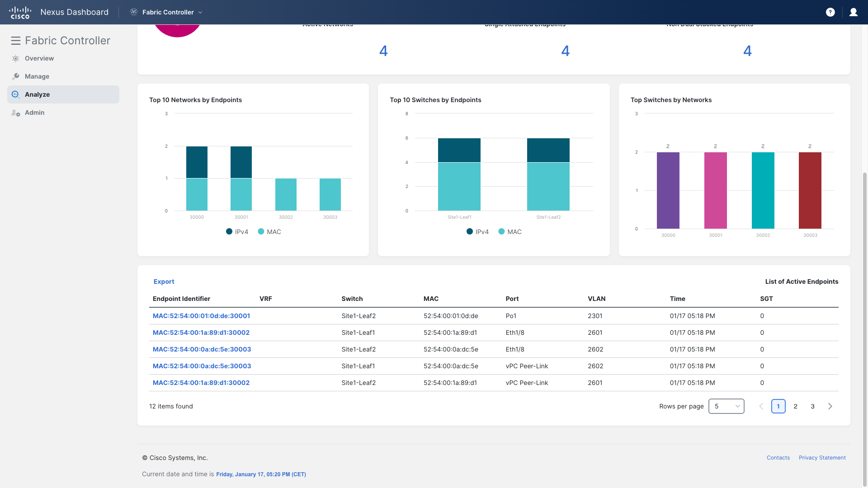This screenshot has width=868, height=488.
Task: Open endpoint MAC:52:54:00:0a:dc:5e:30003 on Eth1/8 Site1-Leaf2 row
Action: point(202,349)
